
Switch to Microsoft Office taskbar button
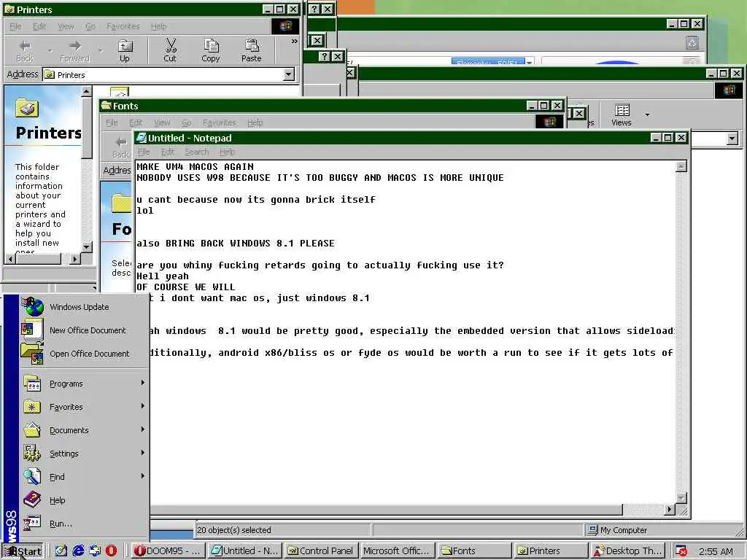pyautogui.click(x=398, y=551)
